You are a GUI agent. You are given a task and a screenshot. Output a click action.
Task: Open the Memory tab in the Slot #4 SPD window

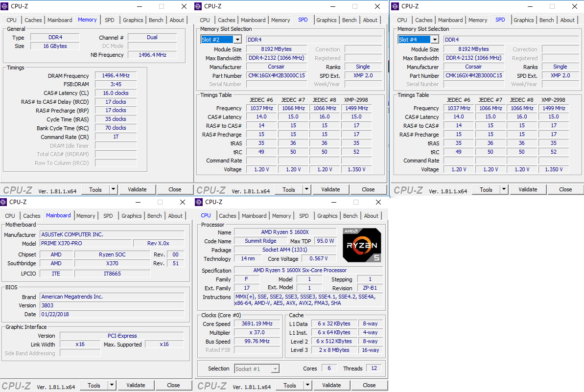(478, 20)
